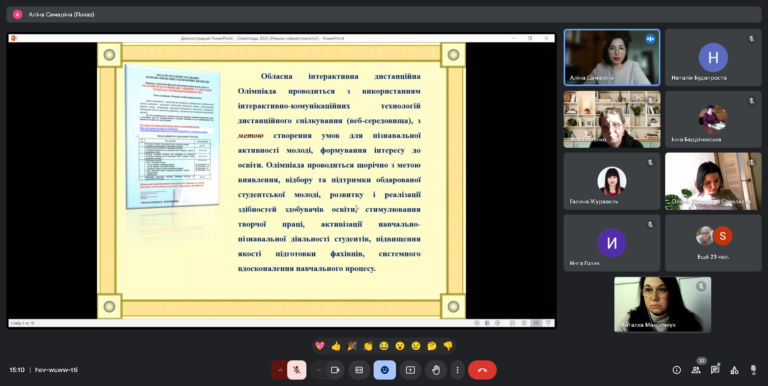Open the chat with everyone

(715, 370)
